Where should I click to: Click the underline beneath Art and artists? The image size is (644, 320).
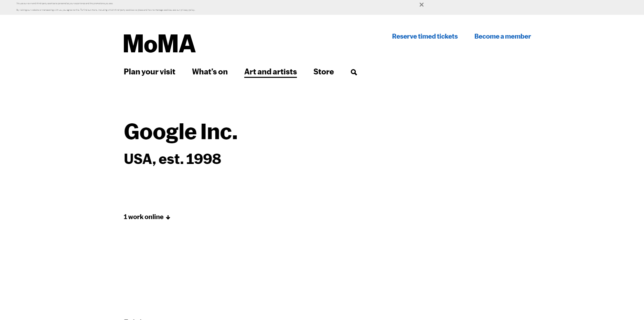coord(270,77)
